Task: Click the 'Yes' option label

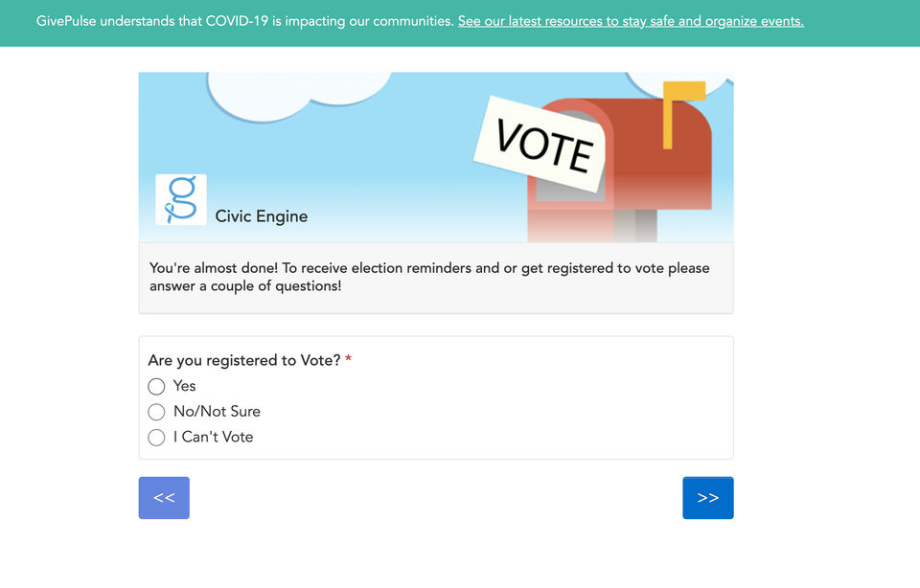Action: (184, 386)
